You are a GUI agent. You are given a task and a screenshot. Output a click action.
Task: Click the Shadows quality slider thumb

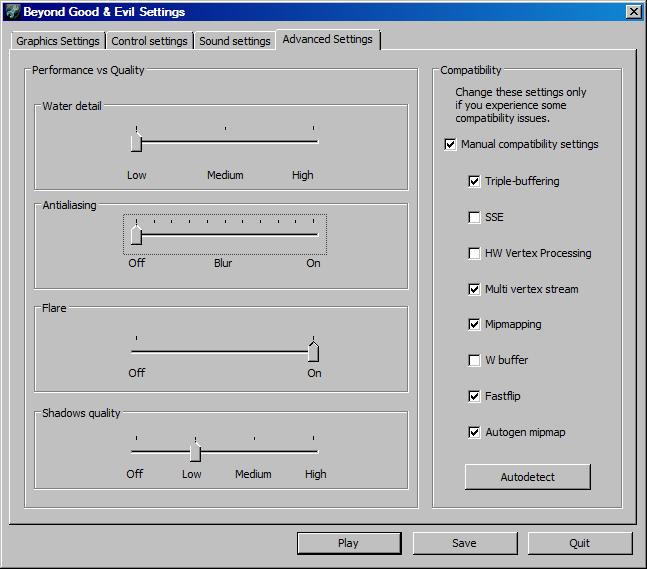195,452
